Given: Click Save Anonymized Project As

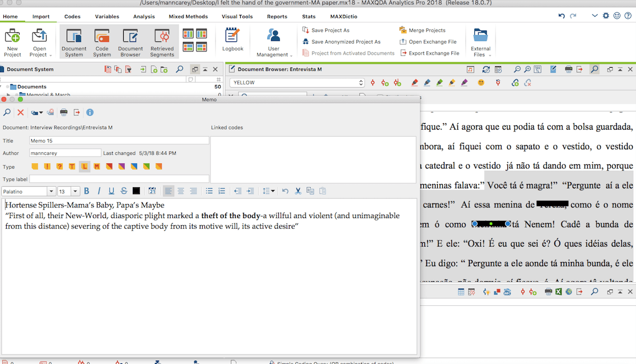Looking at the screenshot, I should click(x=342, y=42).
